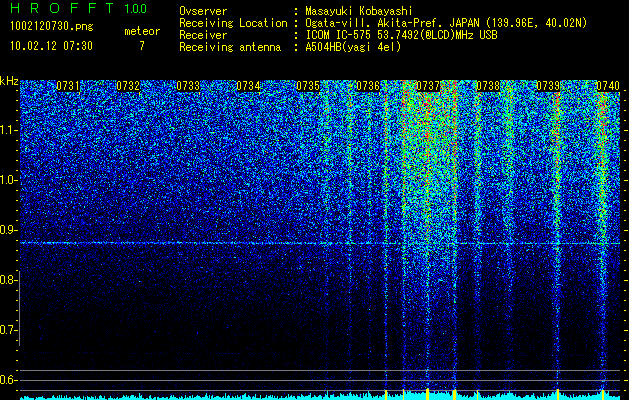Click the kHz unit label

[9, 81]
